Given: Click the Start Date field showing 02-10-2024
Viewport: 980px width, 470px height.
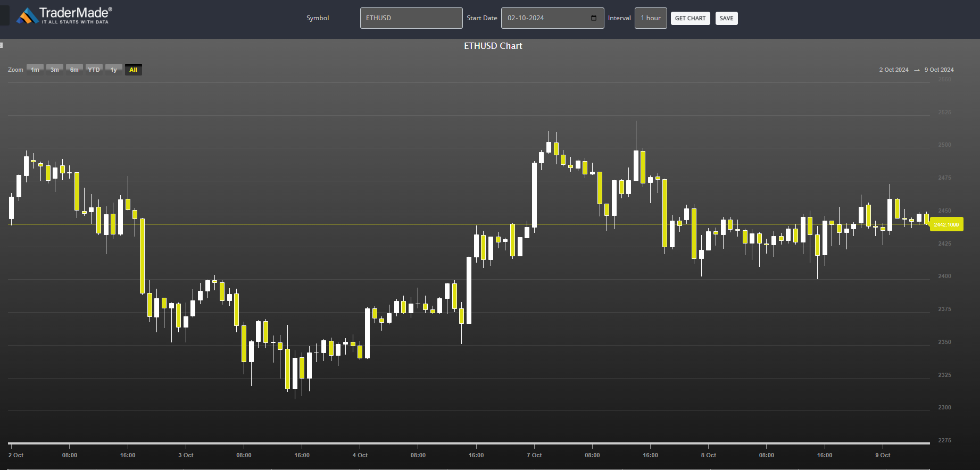Looking at the screenshot, I should pyautogui.click(x=552, y=18).
